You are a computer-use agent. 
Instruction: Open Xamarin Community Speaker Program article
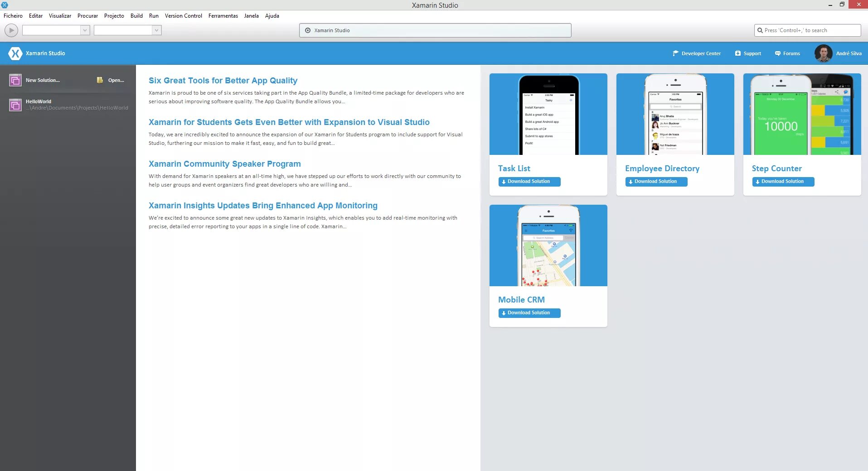[x=225, y=164]
